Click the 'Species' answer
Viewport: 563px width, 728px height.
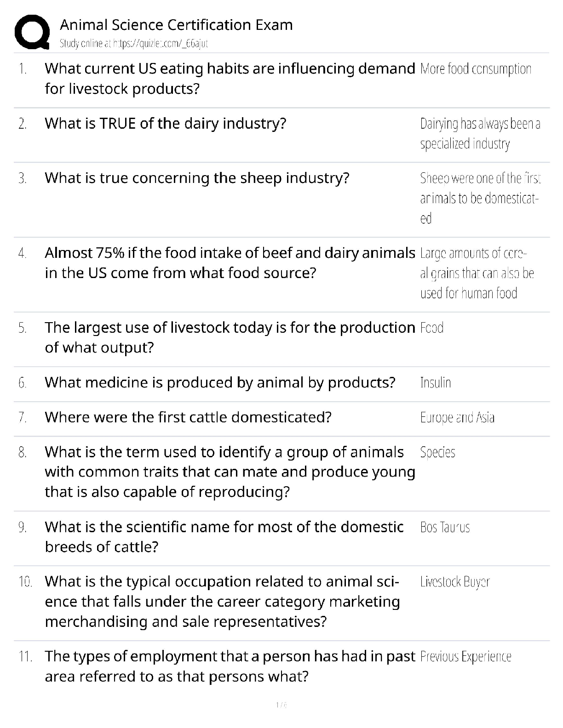point(437,452)
